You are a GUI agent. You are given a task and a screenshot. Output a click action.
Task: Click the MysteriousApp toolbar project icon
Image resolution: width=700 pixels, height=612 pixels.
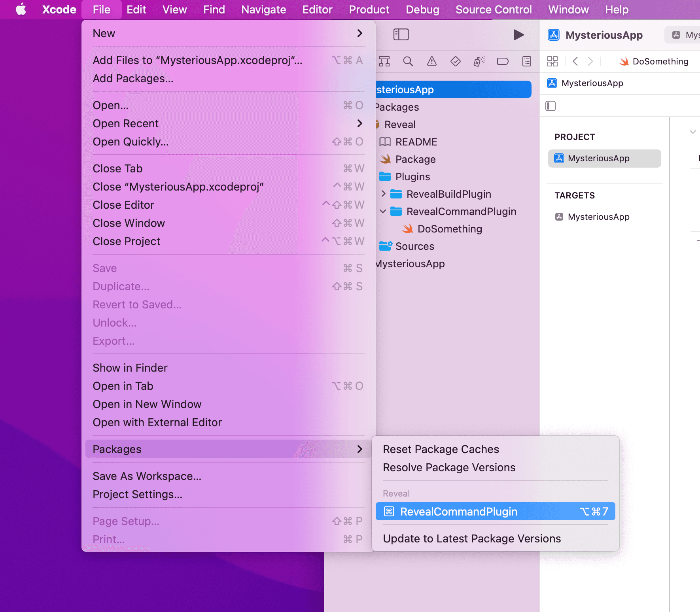point(554,35)
